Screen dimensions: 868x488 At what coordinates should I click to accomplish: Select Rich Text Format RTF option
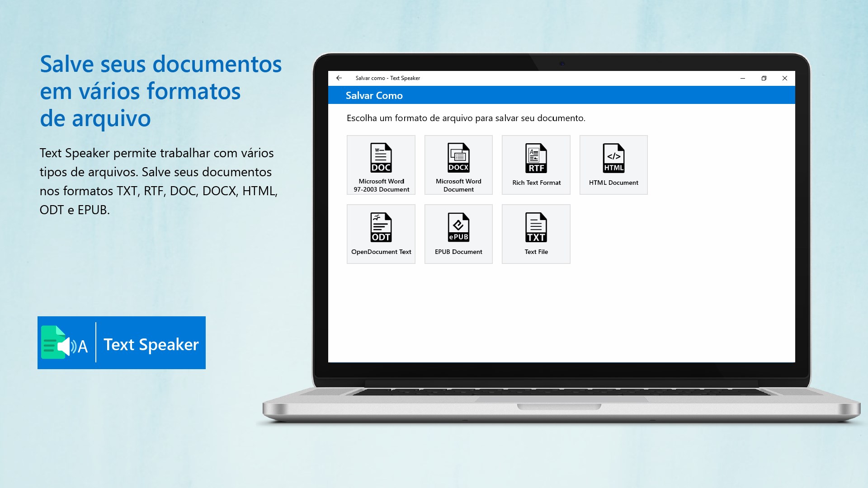pyautogui.click(x=536, y=164)
